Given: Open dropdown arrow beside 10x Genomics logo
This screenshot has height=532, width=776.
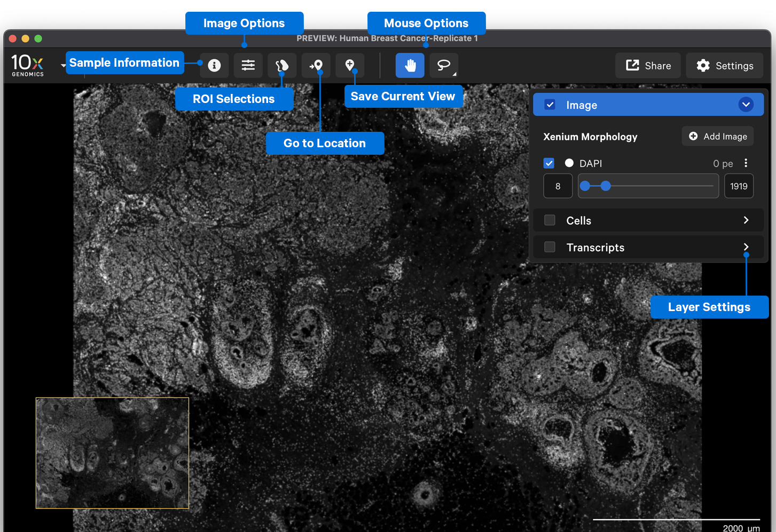Looking at the screenshot, I should [63, 66].
